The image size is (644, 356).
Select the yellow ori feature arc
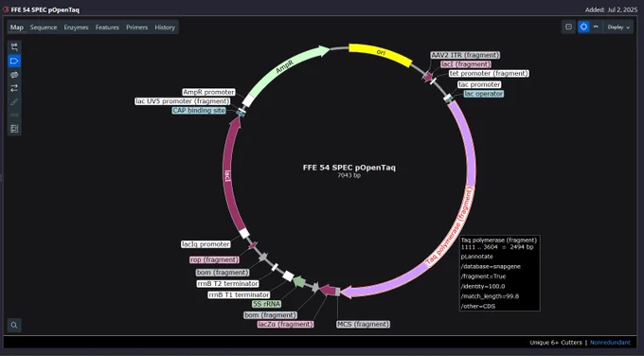coord(381,53)
